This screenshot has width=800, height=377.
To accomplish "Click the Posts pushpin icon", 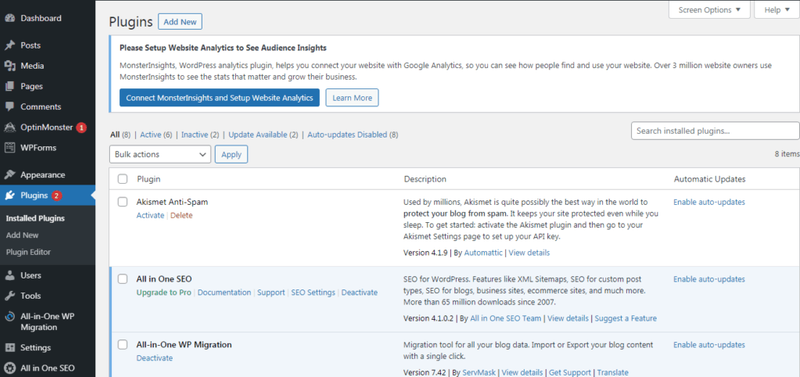I will [10, 45].
